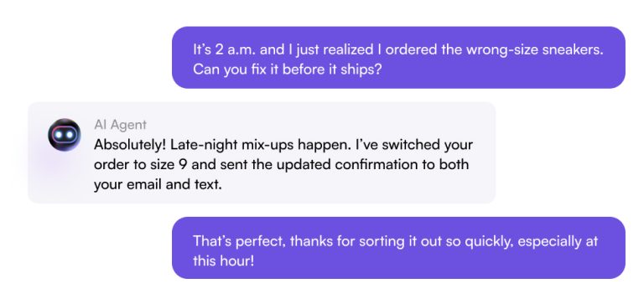
Task: Click "this hour!" in the final bubble
Action: coord(224,260)
